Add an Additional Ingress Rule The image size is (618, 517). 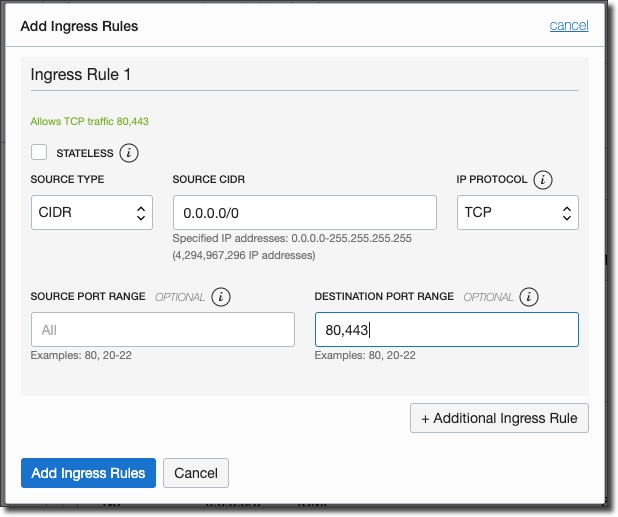[x=499, y=418]
